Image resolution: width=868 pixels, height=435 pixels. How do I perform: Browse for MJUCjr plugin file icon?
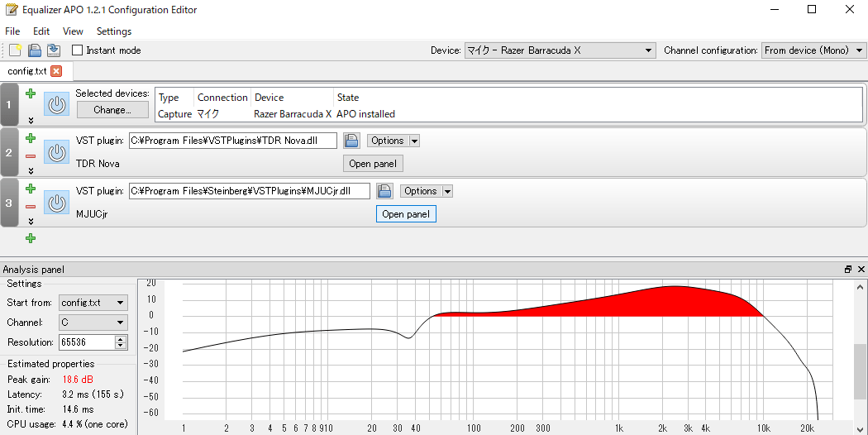(x=384, y=191)
